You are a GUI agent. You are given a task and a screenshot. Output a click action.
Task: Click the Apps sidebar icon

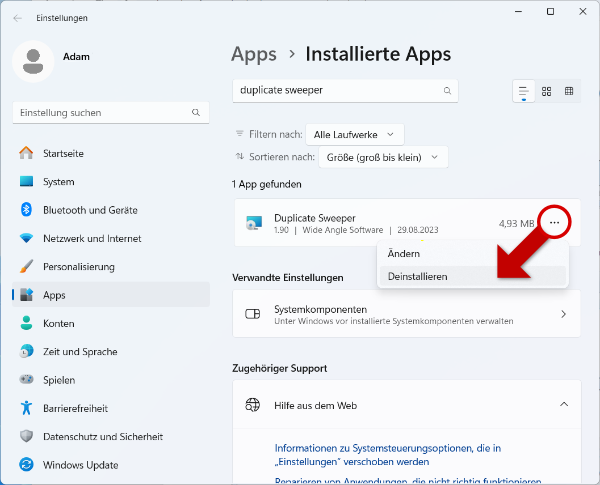coord(26,295)
